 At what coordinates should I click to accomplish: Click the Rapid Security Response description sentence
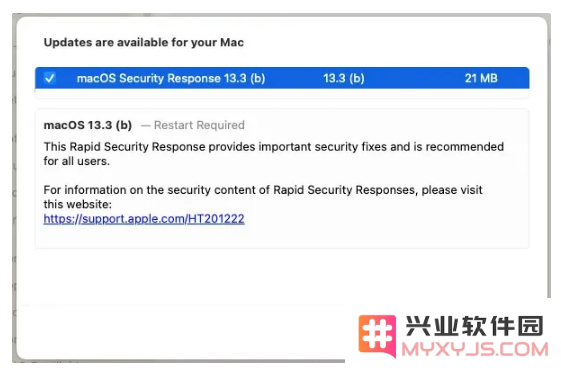pos(274,154)
